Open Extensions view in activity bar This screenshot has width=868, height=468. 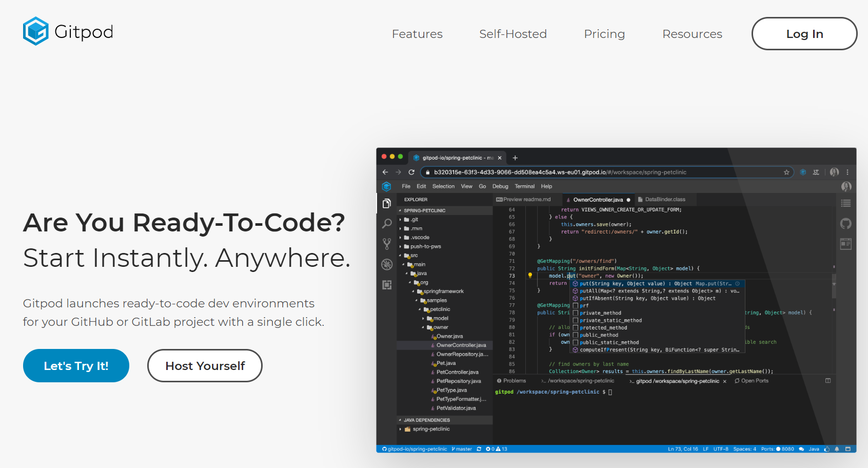(387, 285)
